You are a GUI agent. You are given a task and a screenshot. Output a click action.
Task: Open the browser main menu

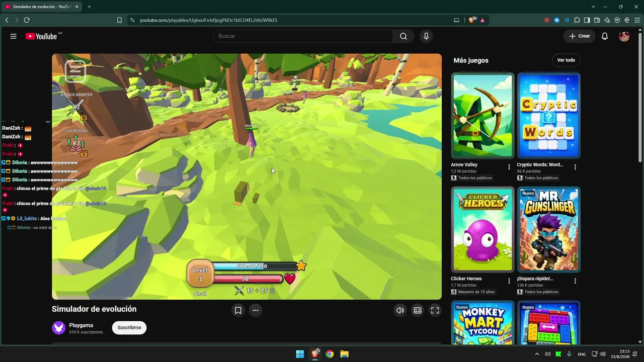637,20
